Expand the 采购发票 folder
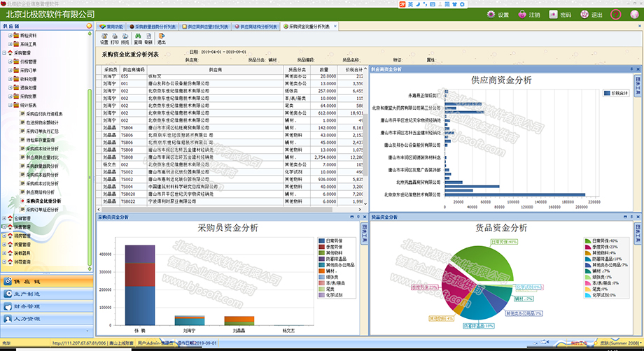The image size is (644, 351). (10, 96)
